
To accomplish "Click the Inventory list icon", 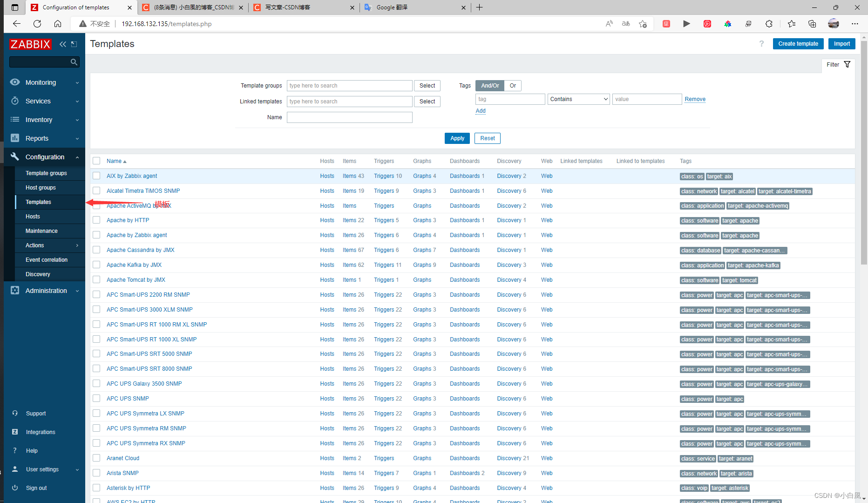I will [15, 119].
